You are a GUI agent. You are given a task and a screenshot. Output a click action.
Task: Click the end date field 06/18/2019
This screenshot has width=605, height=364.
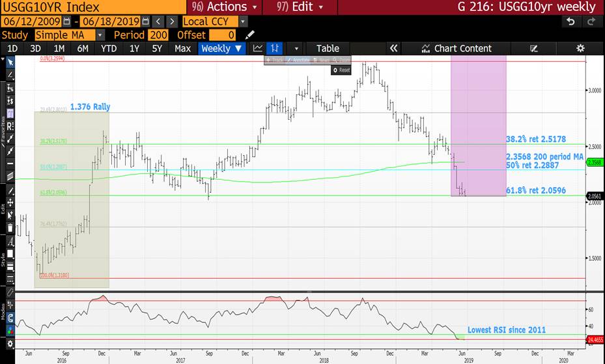pyautogui.click(x=111, y=21)
